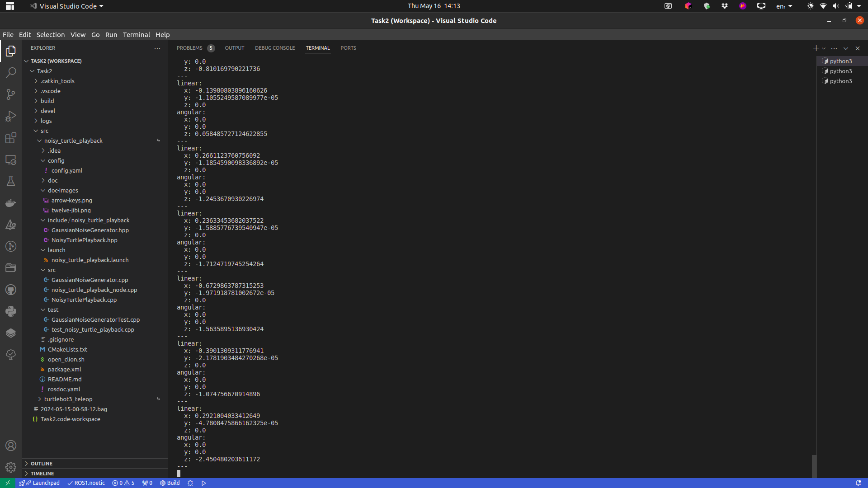Click the Build button in the status bar

(x=170, y=483)
